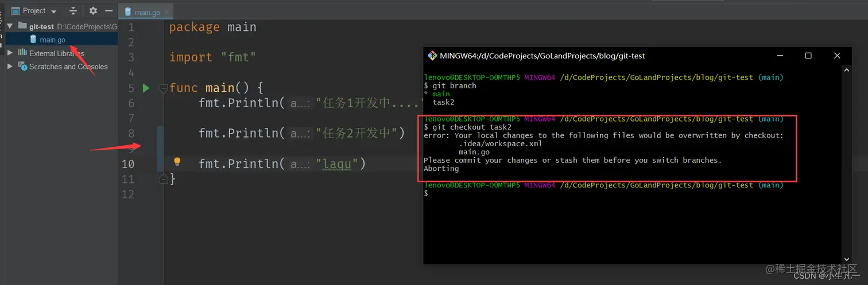Click the "Aborting" line in terminal
The image size is (868, 285).
click(441, 169)
